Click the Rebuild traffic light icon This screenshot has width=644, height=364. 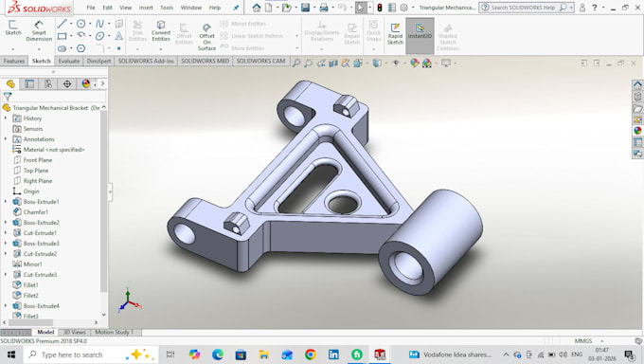[x=380, y=8]
